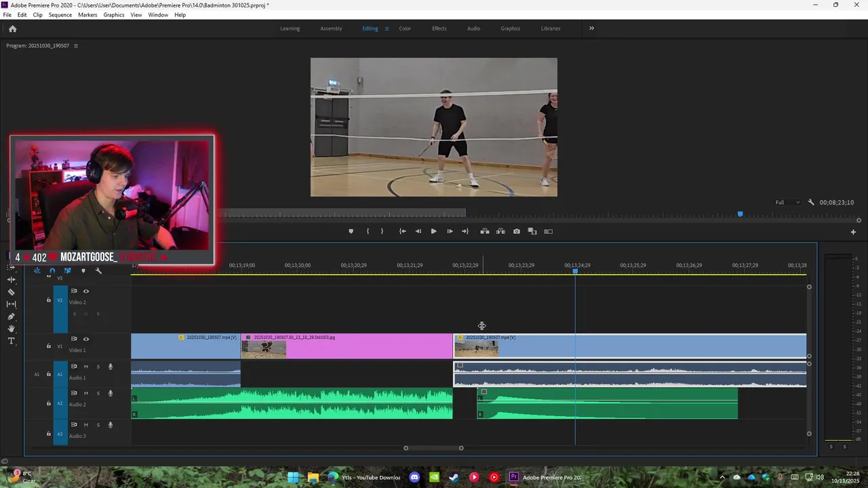
Task: Mute the Audio 2 track
Action: 85,393
